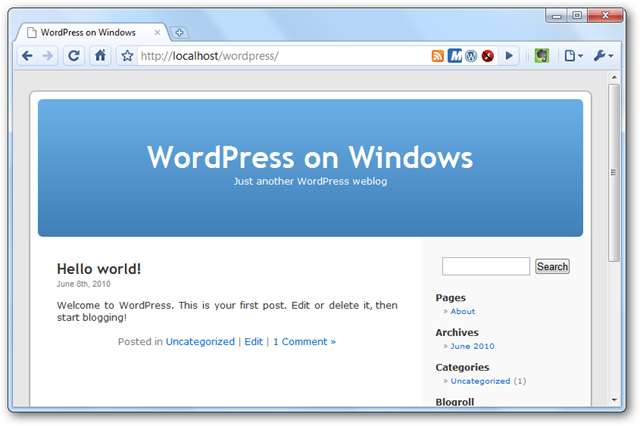Click the vertical scrollbar thumb

coord(613,172)
